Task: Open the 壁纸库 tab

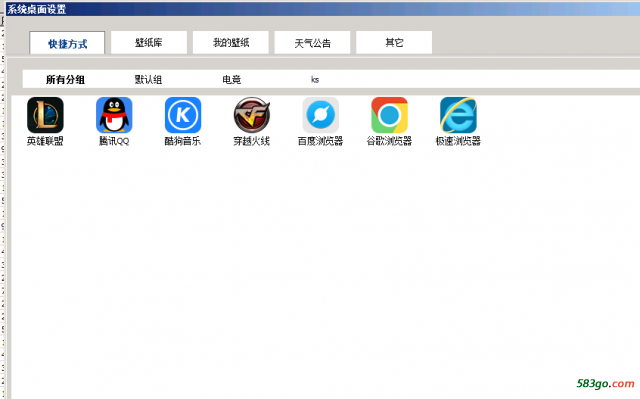Action: pos(149,42)
